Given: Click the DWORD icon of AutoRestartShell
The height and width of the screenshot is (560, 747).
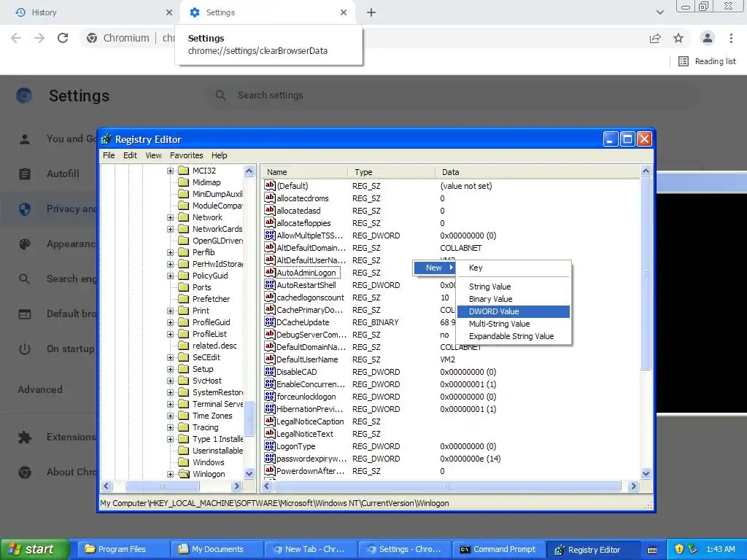Looking at the screenshot, I should pos(270,284).
